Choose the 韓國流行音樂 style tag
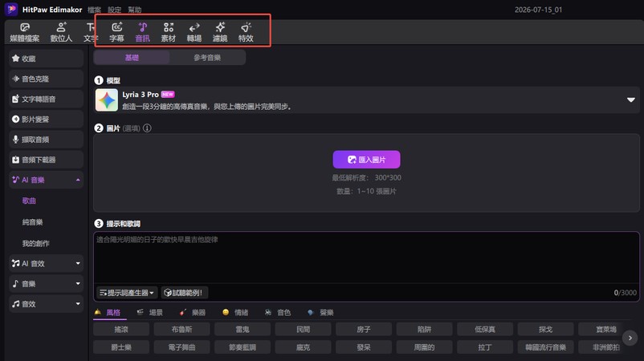Screen dimensions: 644x361 pos(545,347)
